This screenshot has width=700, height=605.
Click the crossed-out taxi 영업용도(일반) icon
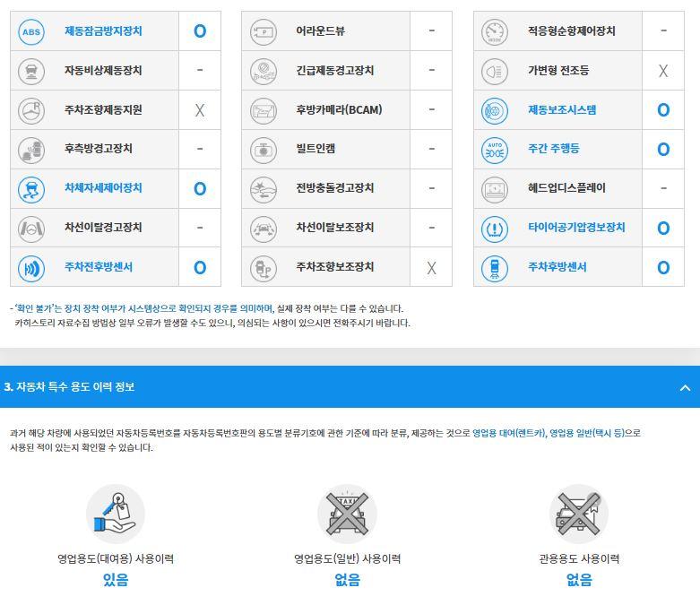(347, 514)
